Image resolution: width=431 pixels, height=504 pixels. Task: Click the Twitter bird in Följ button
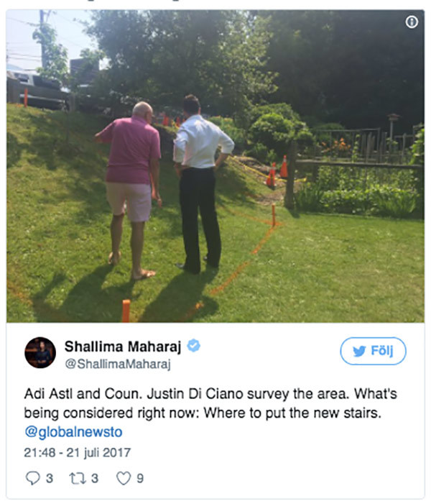pos(359,351)
